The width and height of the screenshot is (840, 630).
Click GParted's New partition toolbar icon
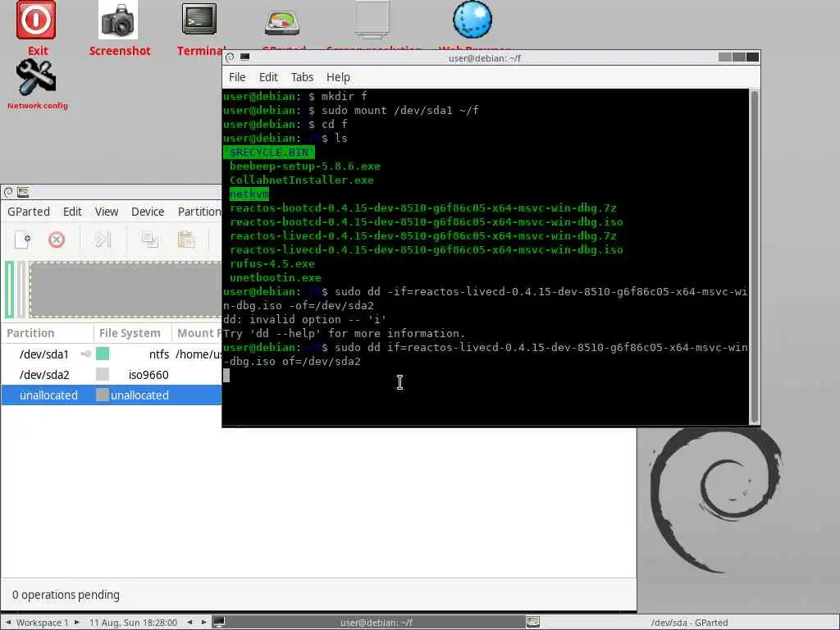pyautogui.click(x=22, y=240)
